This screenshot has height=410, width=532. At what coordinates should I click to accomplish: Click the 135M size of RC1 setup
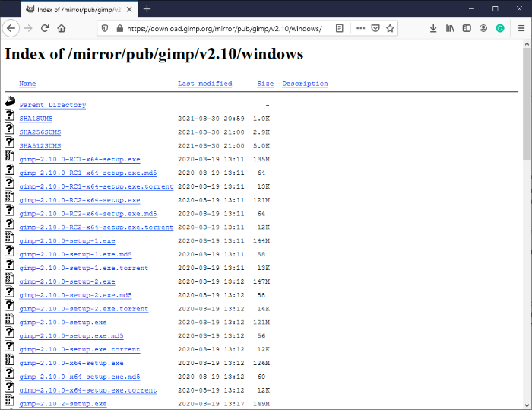coord(261,159)
